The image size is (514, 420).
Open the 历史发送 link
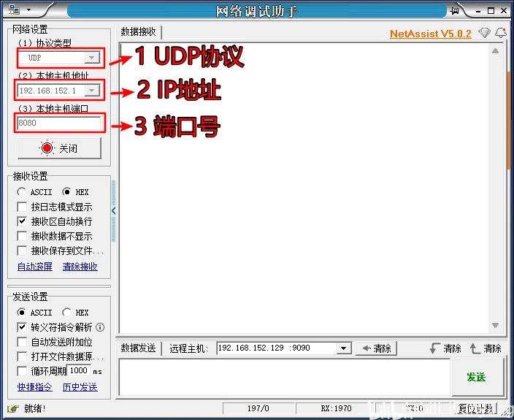pyautogui.click(x=80, y=387)
